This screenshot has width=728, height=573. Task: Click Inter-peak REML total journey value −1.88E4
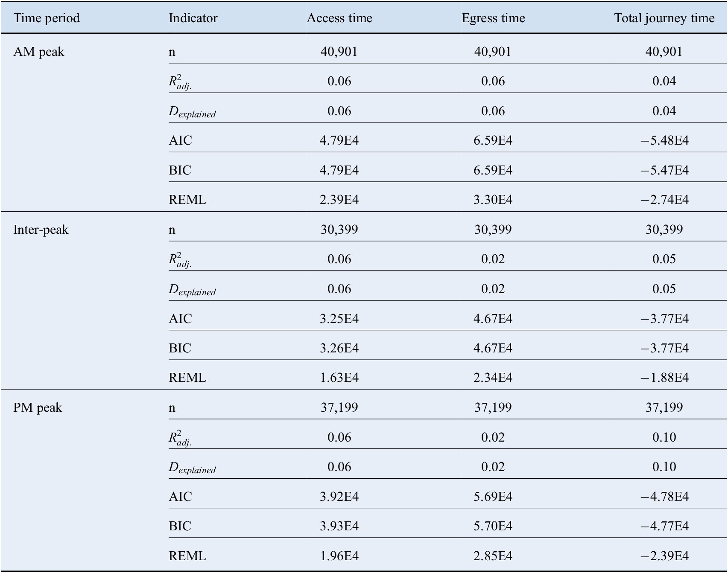664,378
